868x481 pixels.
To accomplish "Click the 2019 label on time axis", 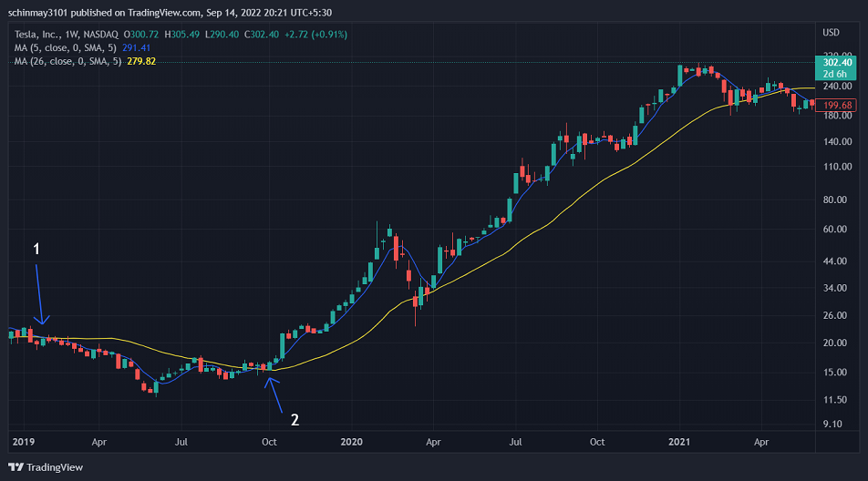I will [x=24, y=442].
